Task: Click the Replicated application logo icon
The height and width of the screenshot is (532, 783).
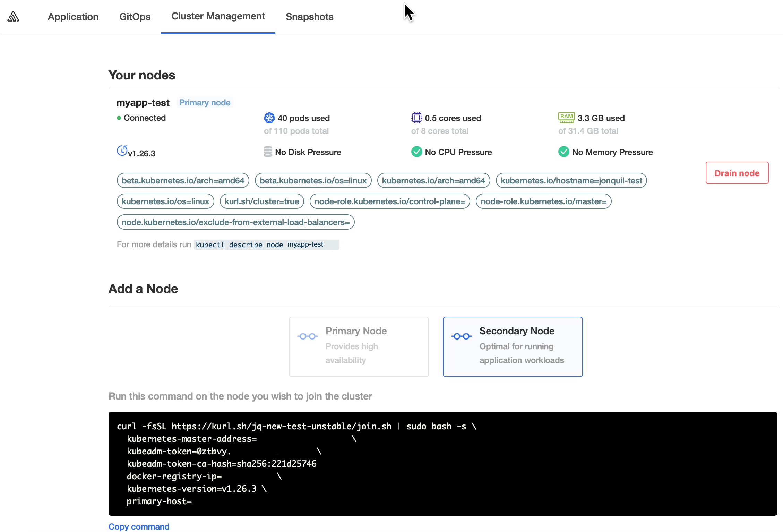Action: tap(13, 16)
